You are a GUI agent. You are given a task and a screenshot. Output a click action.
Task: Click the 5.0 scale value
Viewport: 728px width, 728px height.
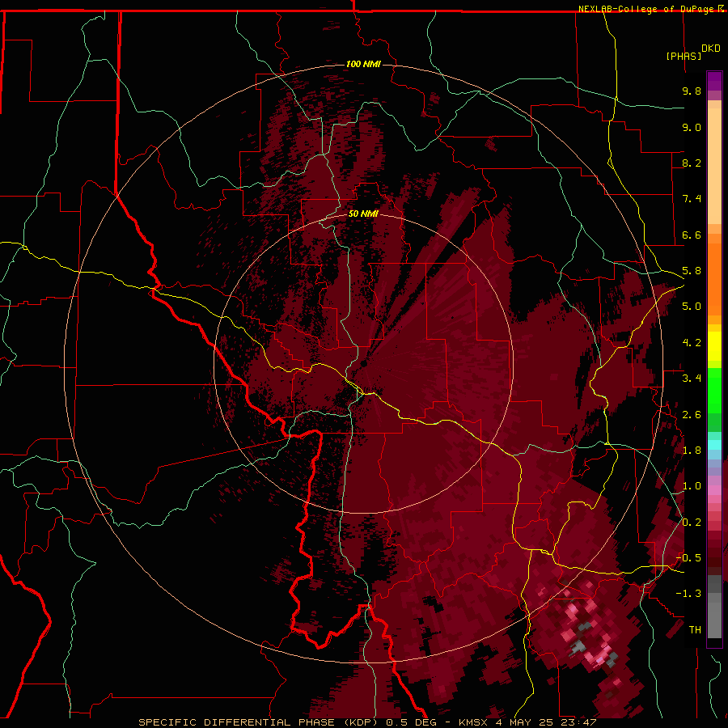[692, 307]
